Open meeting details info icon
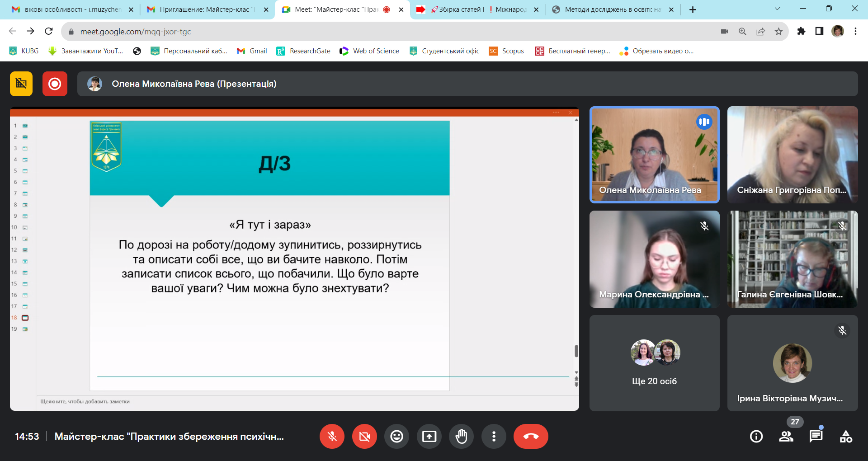Screen dimensions: 868x461 point(756,437)
